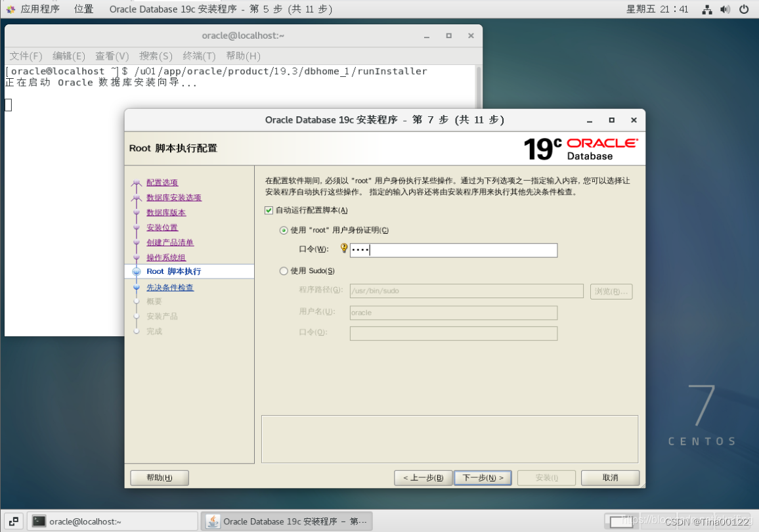This screenshot has height=532, width=759.
Task: Go to 配置选项 step link
Action: pos(162,183)
